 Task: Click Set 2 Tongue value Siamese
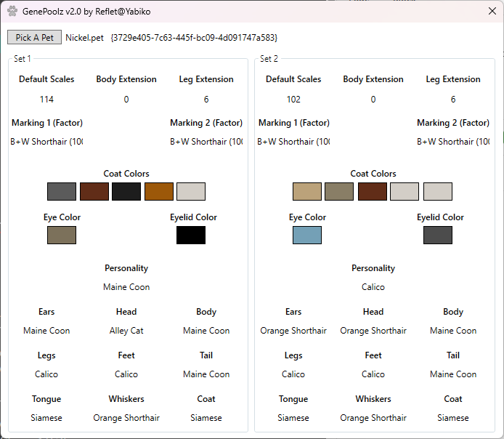click(293, 418)
